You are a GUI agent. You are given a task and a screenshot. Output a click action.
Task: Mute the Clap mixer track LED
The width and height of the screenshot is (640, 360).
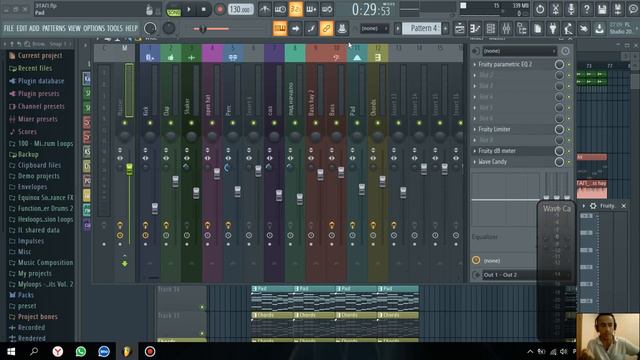click(x=171, y=123)
